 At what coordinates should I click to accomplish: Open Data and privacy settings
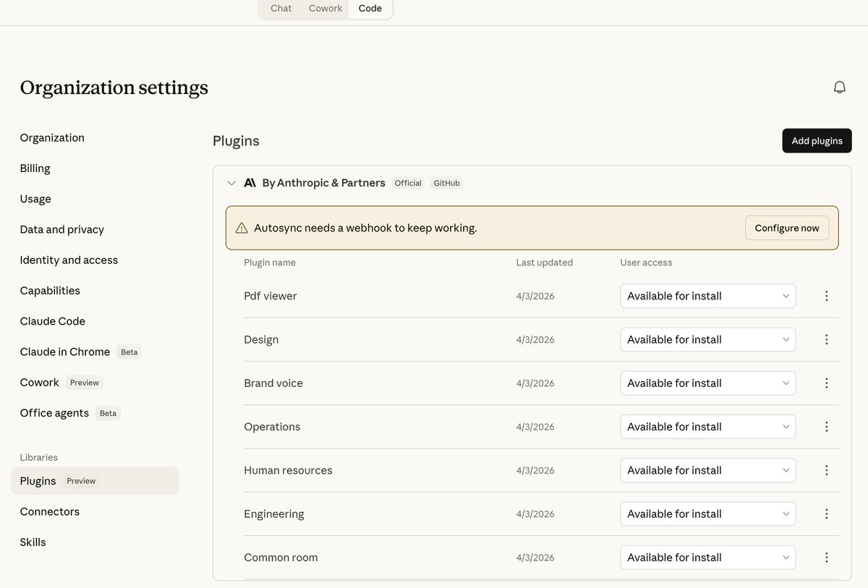[62, 229]
